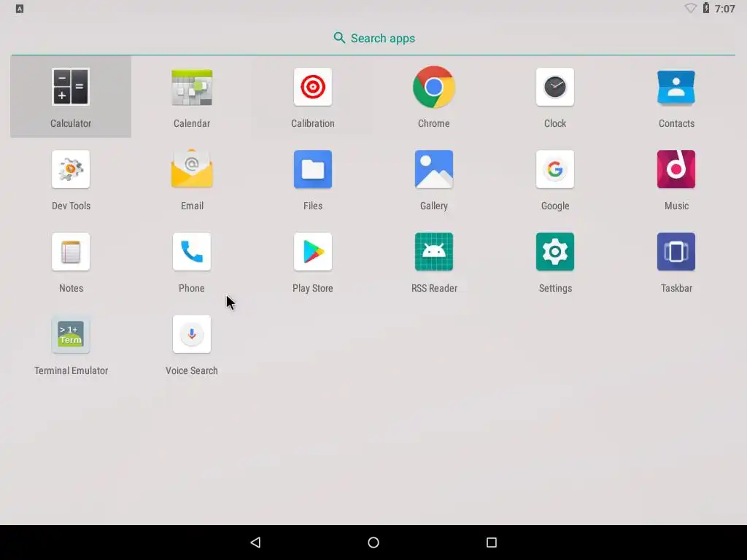Tap the Wi-Fi status icon
747x560 pixels.
pyautogui.click(x=690, y=8)
